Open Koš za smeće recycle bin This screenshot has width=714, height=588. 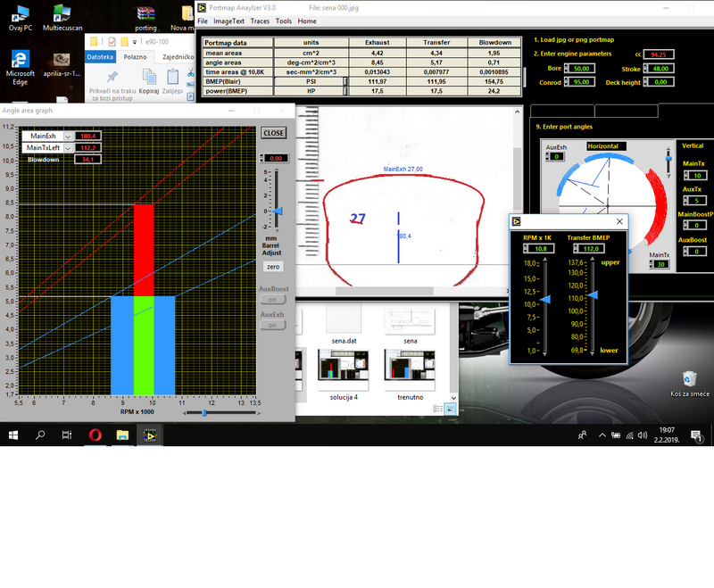click(x=689, y=384)
